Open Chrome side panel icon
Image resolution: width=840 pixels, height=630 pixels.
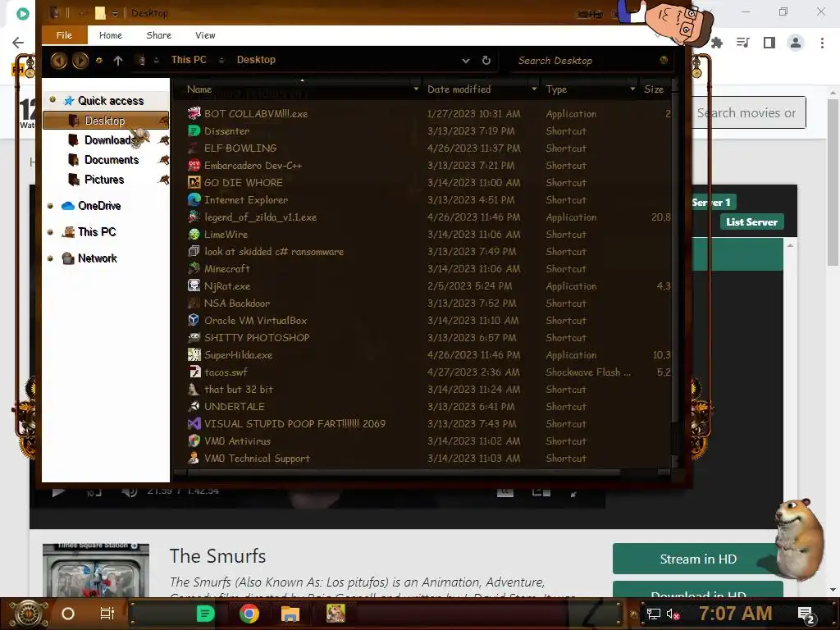[x=769, y=43]
